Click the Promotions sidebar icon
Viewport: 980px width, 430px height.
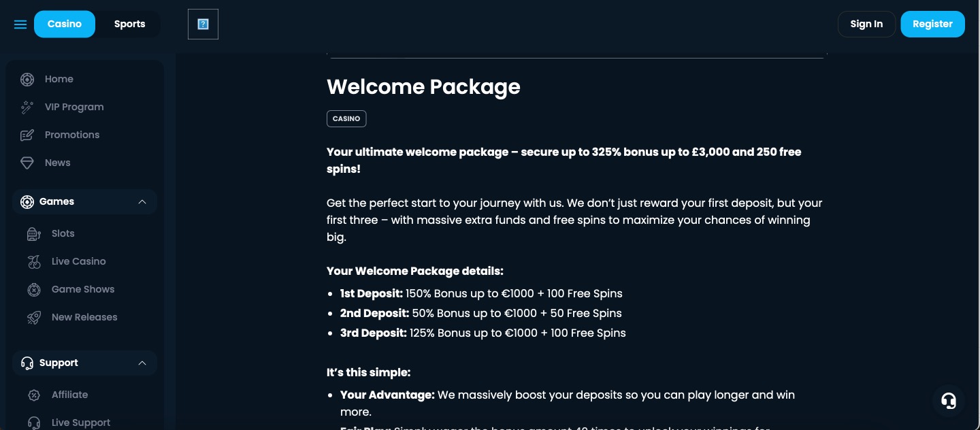tap(27, 135)
